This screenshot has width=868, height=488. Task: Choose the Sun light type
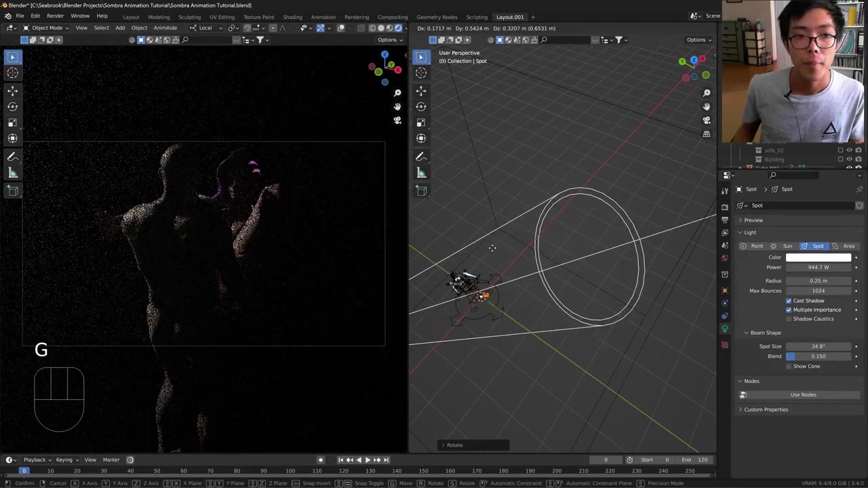[x=783, y=246]
